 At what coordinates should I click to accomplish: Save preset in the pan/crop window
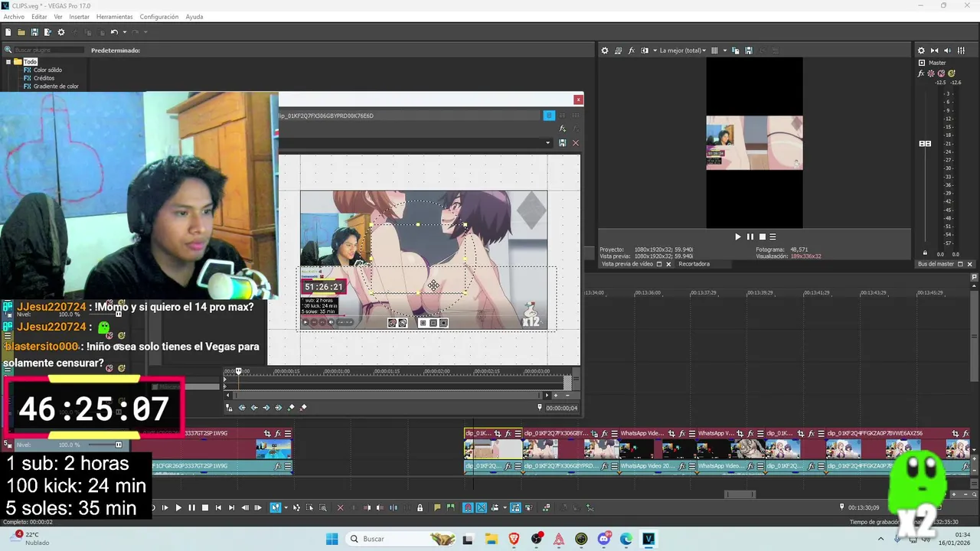(x=563, y=143)
